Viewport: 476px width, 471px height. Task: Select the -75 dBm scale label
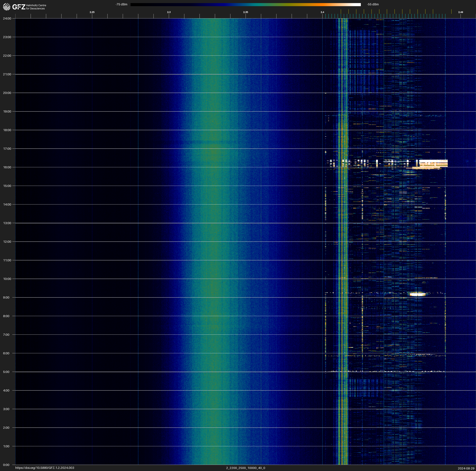[121, 4]
